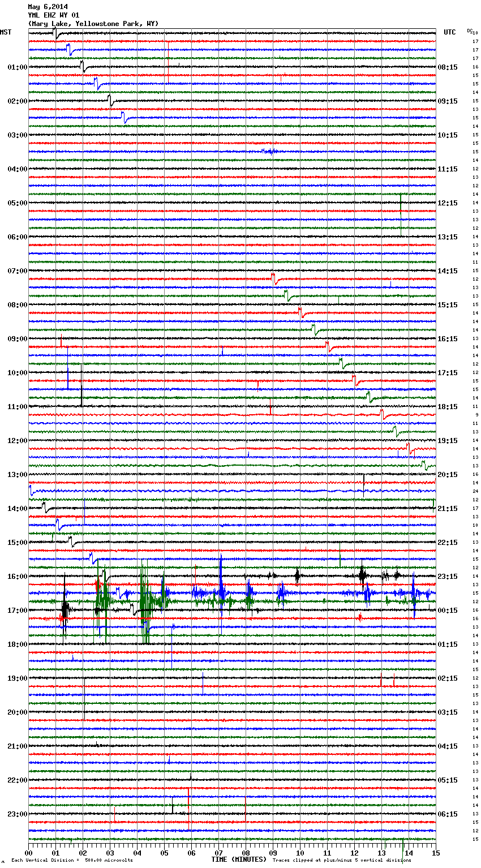This screenshot has height=868, width=481.
Task: Click the 'TIME (MINUTES)' axis title
Action: 239,860
